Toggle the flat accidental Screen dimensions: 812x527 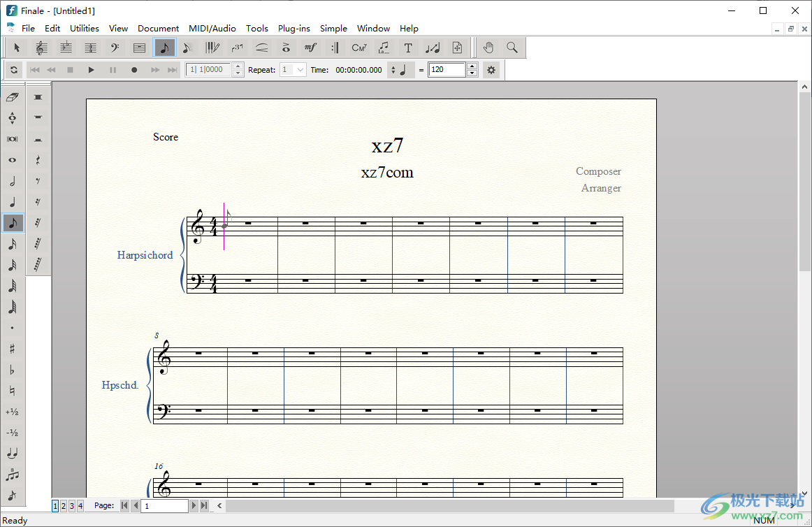(x=12, y=370)
